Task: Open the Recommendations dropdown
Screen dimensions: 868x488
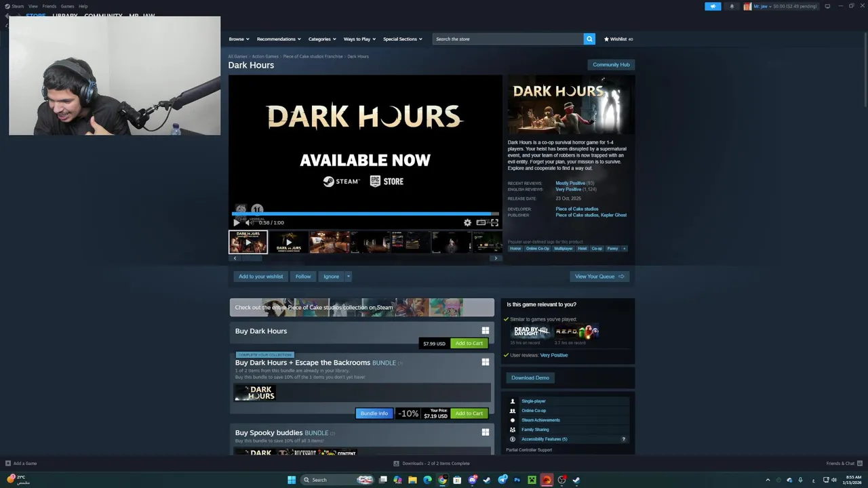Action: pyautogui.click(x=279, y=39)
